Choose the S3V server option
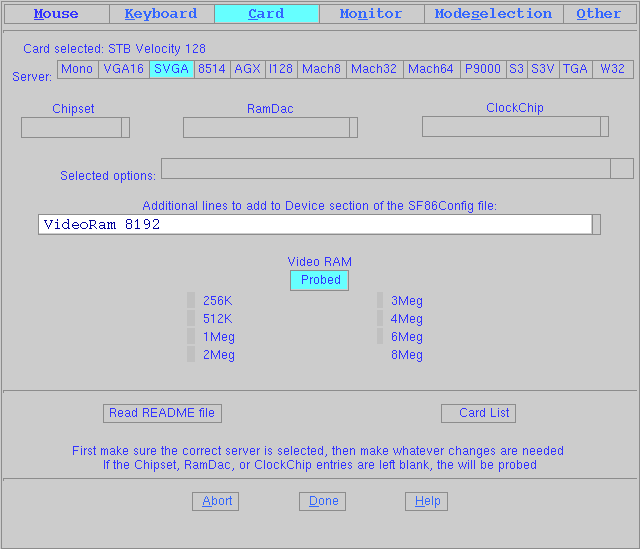The image size is (640, 549). 543,69
